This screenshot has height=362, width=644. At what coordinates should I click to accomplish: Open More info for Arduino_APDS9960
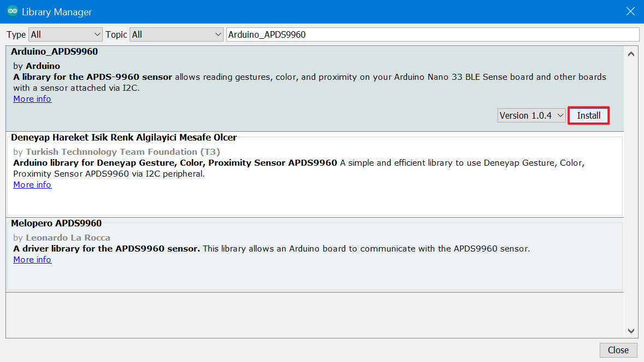click(32, 99)
